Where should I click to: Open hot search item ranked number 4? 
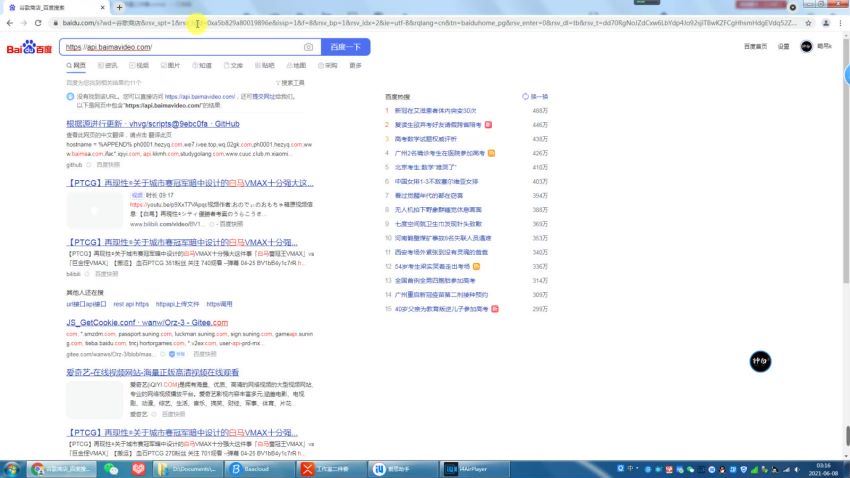pyautogui.click(x=440, y=153)
